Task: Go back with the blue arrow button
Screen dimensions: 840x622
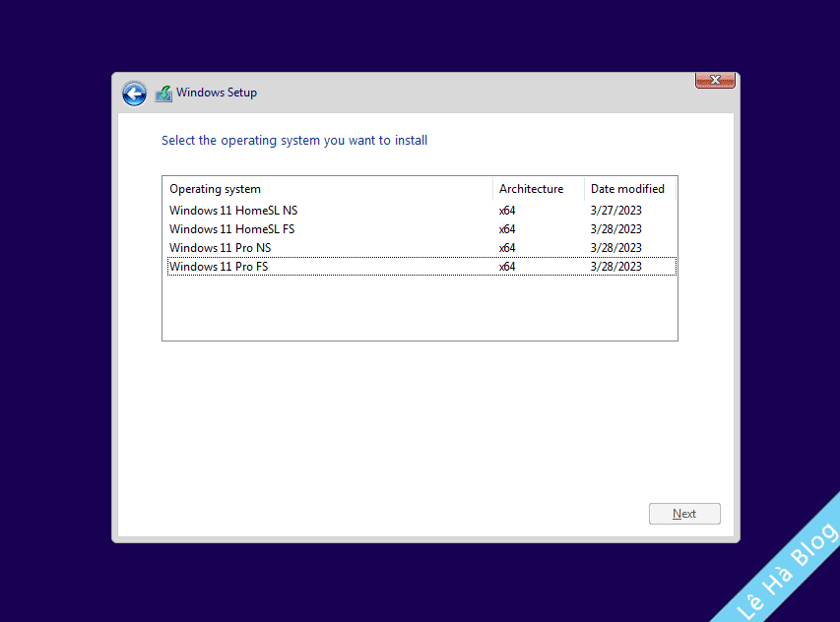Action: coord(134,93)
